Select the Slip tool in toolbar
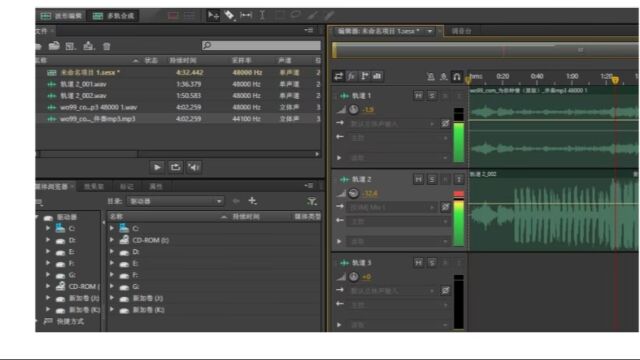 click(246, 16)
